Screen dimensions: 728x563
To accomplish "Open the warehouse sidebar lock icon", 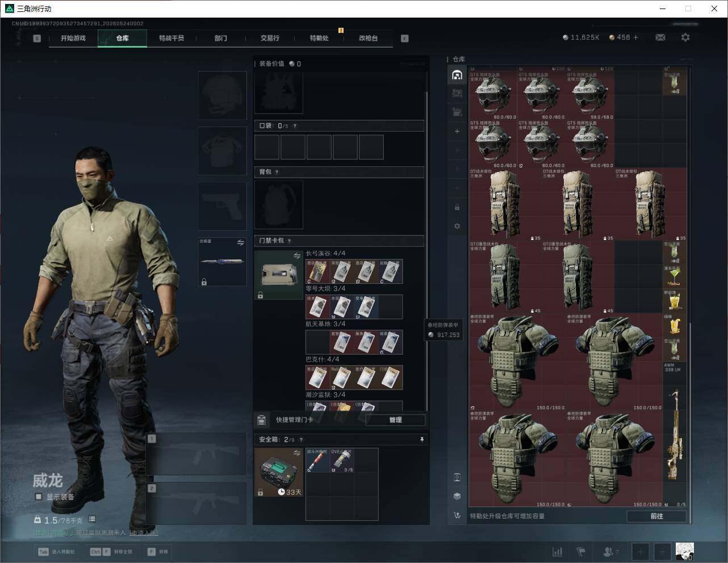I will tap(457, 207).
